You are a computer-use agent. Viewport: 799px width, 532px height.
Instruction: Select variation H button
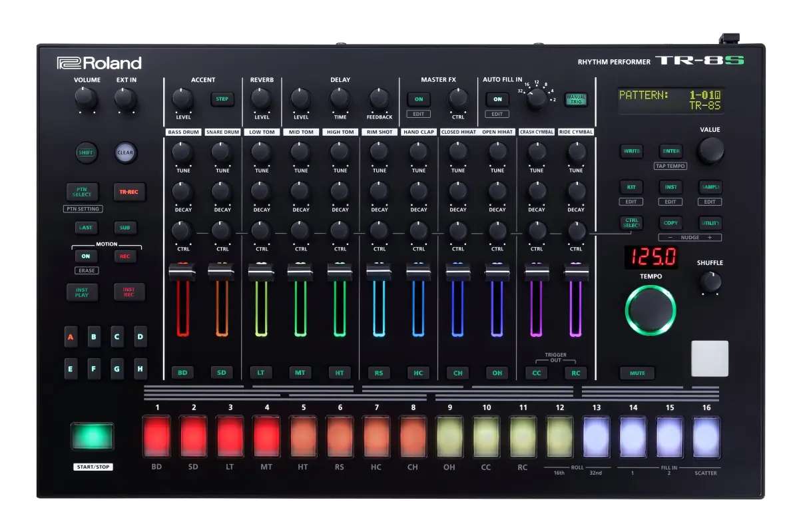[140, 368]
